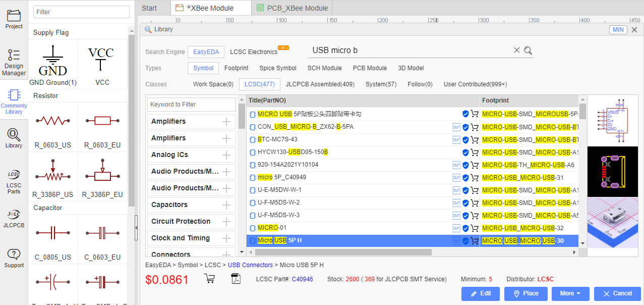Expand the Capacitors category
Viewport: 644px width, 305px height.
pyautogui.click(x=226, y=205)
